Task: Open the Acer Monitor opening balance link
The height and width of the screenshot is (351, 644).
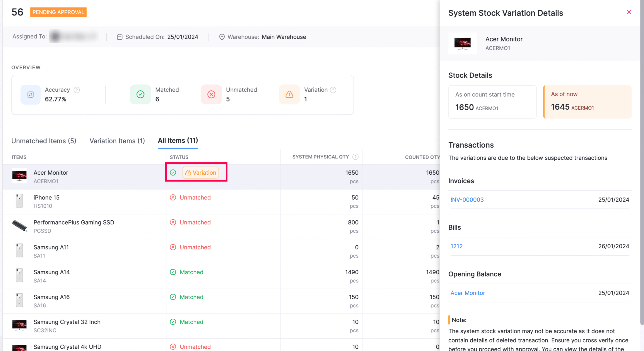Action: pyautogui.click(x=468, y=293)
